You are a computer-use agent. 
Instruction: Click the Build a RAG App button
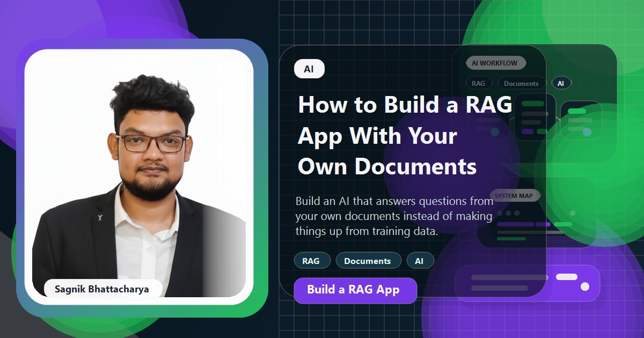tap(355, 290)
